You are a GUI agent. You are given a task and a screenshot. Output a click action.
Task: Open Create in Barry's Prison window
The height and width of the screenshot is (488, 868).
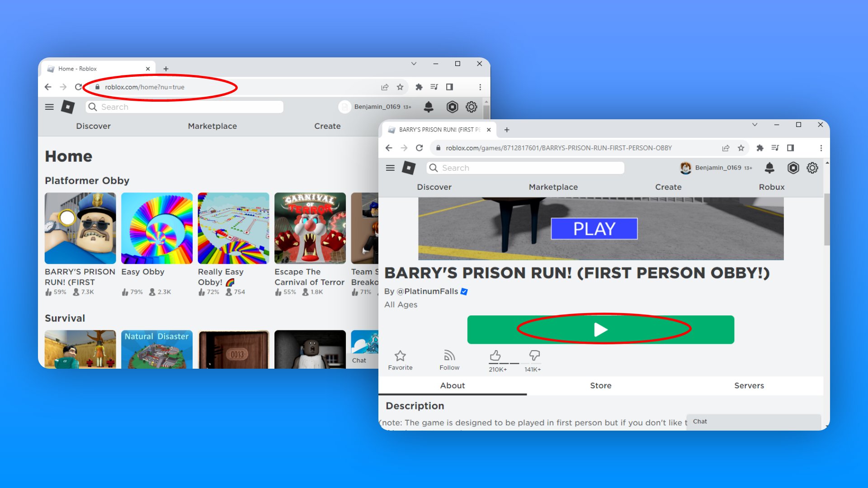tap(668, 187)
